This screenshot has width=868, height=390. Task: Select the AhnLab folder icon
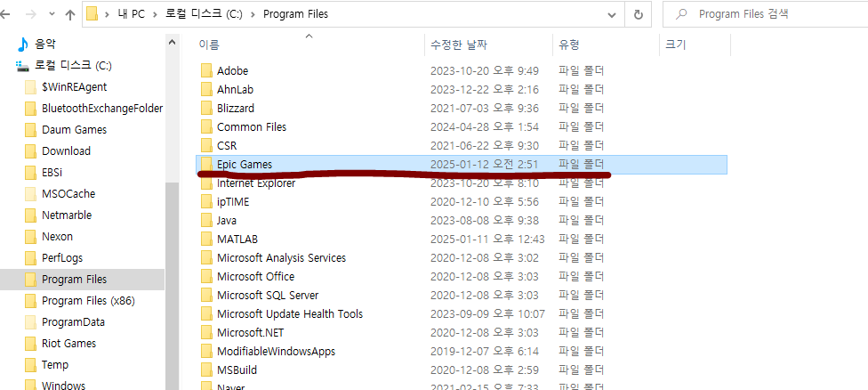[206, 89]
